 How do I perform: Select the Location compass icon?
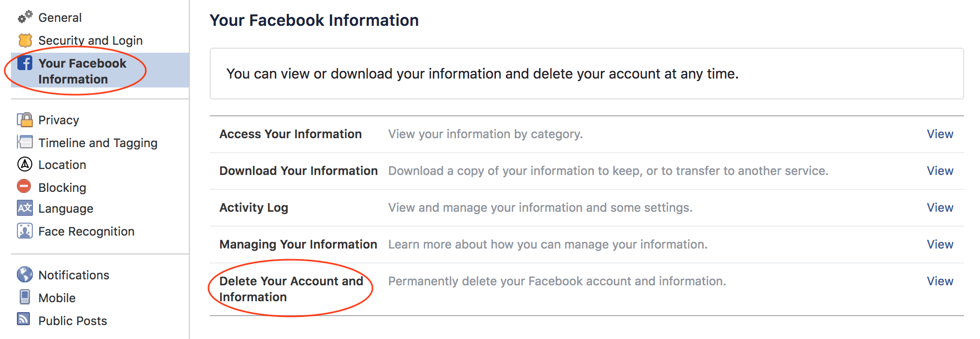coord(24,165)
